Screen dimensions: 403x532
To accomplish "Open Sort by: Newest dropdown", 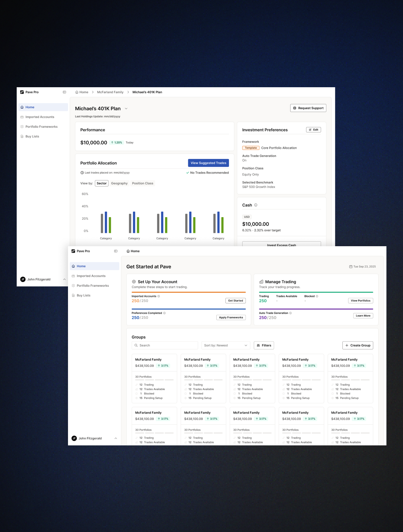I will coord(226,345).
